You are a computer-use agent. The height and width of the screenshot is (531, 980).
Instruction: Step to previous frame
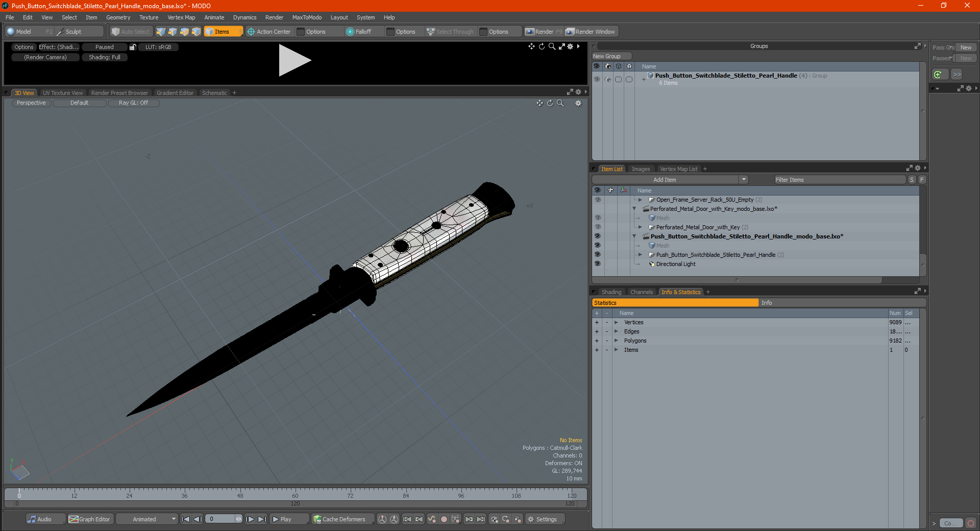coord(198,519)
